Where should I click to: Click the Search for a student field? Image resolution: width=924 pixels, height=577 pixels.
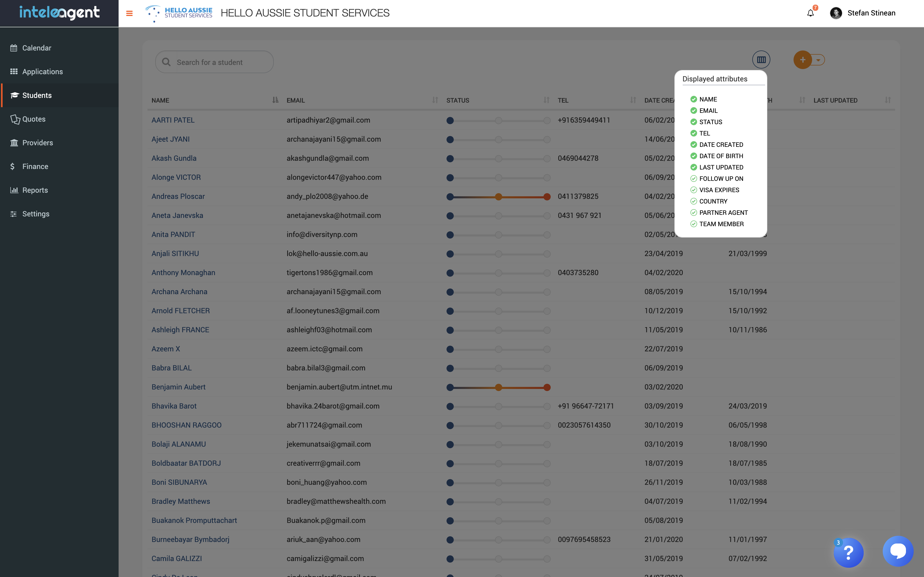pos(221,62)
